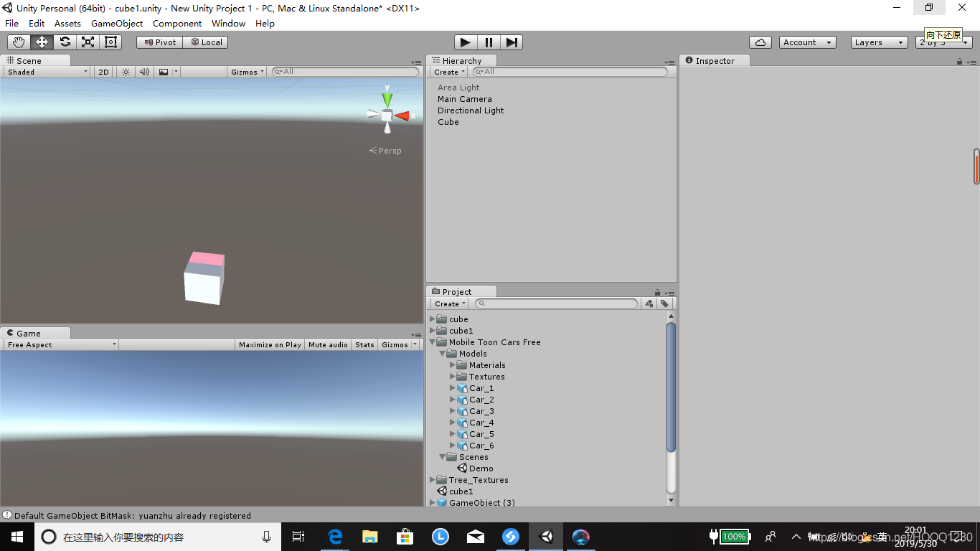Click the red X axis gizmo cone
The height and width of the screenshot is (551, 980).
click(x=402, y=116)
